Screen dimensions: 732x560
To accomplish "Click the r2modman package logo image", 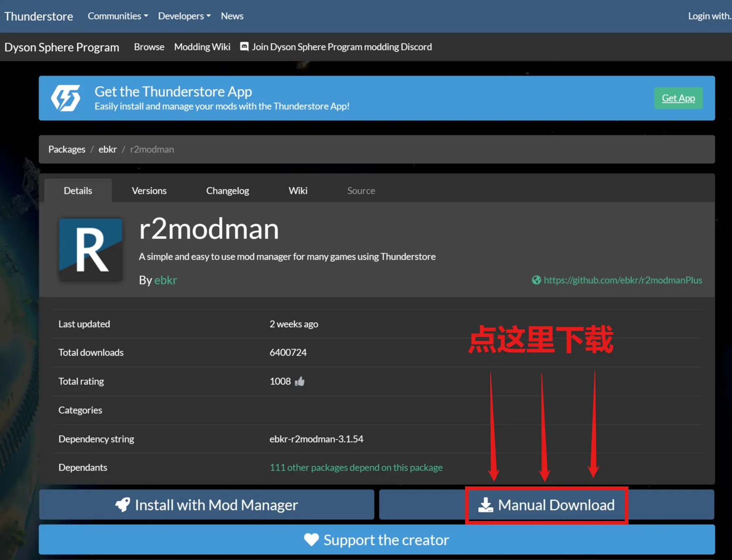I will pos(91,250).
